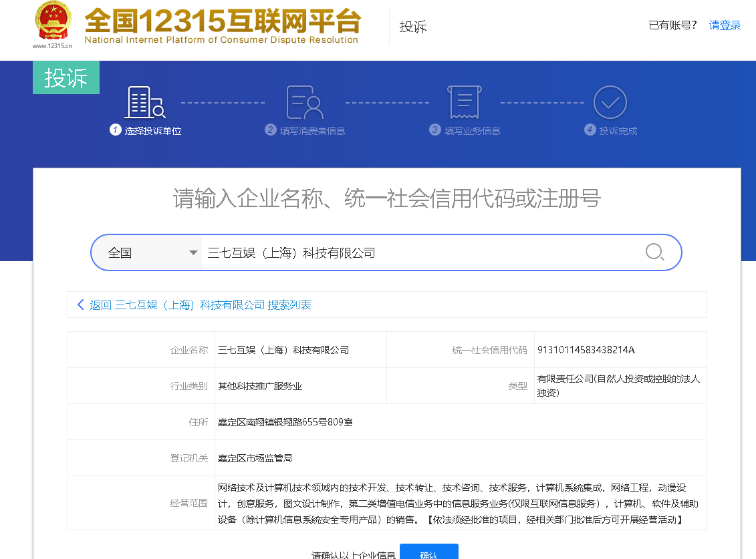Click the 选择投诉单位 building icon

click(145, 102)
